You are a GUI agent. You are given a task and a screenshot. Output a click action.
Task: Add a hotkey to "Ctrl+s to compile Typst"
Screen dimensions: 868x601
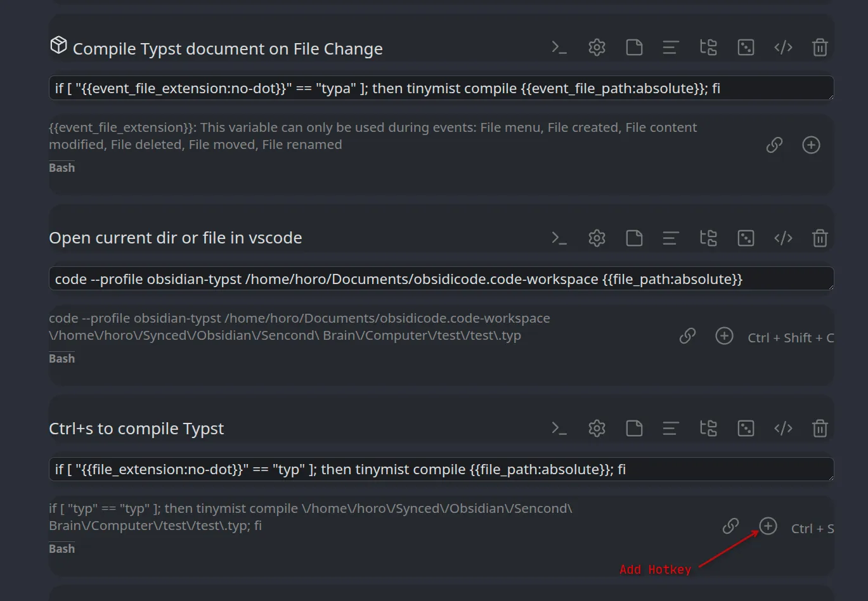(x=768, y=526)
